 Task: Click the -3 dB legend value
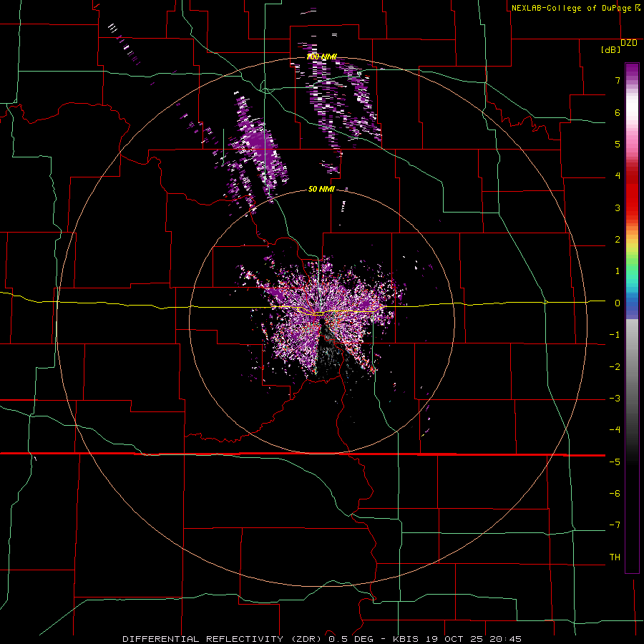click(615, 399)
